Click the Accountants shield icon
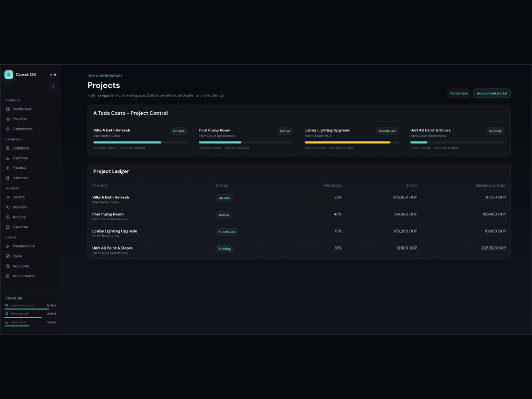This screenshot has width=532, height=399. click(8, 276)
